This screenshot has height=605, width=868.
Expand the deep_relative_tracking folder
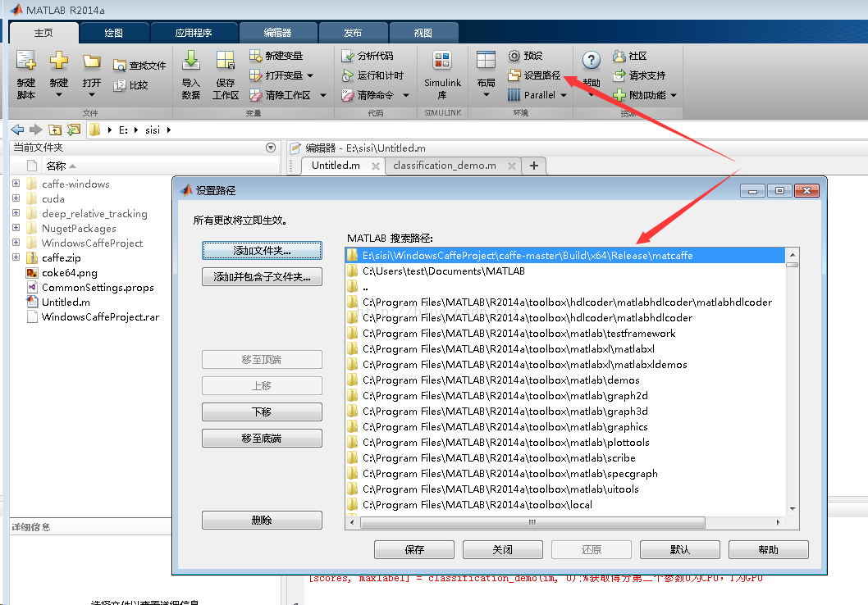pos(16,213)
